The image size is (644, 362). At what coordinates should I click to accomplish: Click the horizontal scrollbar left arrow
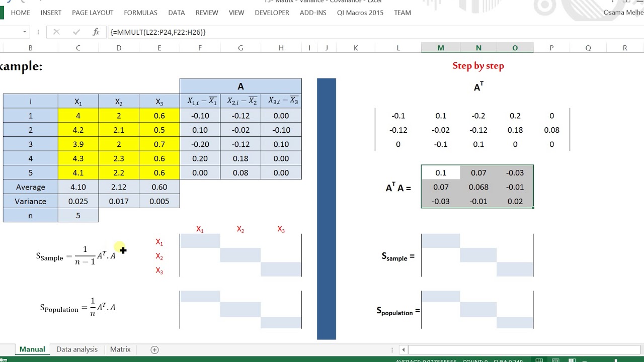404,349
